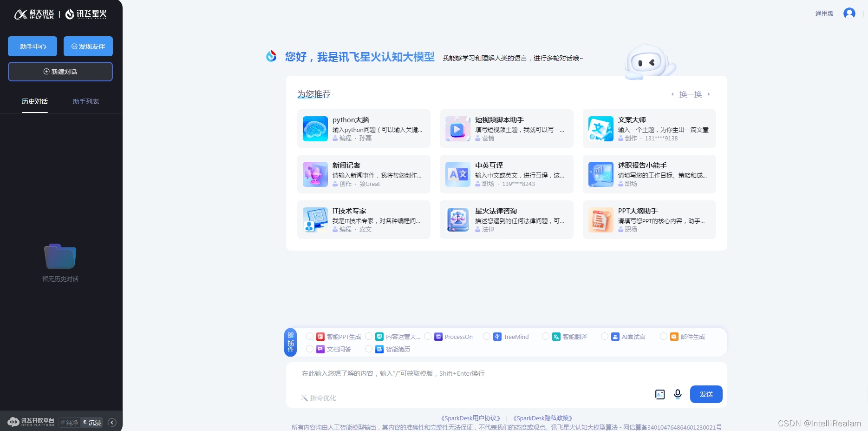Click 换一换 to refresh recommendations
Viewport: 868px width, 431px height.
click(x=691, y=94)
